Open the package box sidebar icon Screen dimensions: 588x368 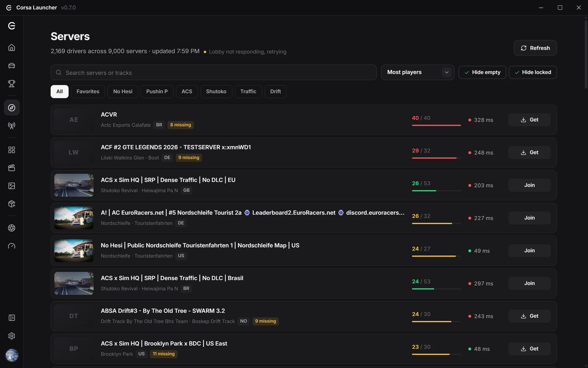[12, 204]
